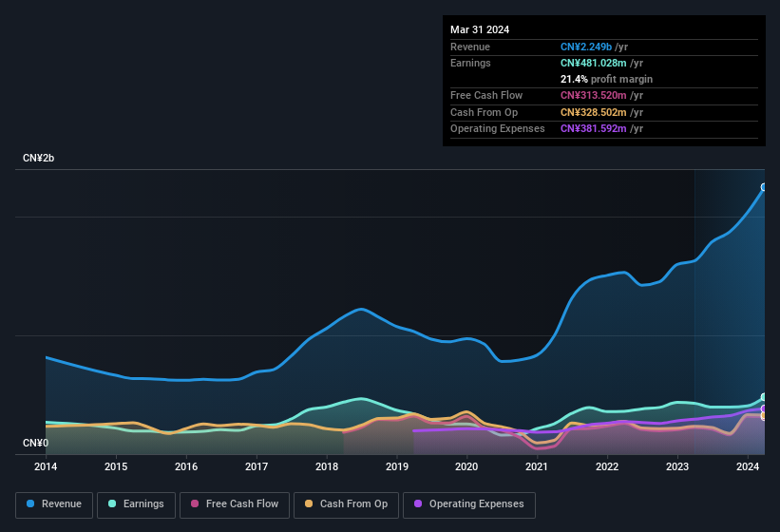The width and height of the screenshot is (780, 532).
Task: Toggle the Operating Expenses legend button
Action: pyautogui.click(x=469, y=504)
